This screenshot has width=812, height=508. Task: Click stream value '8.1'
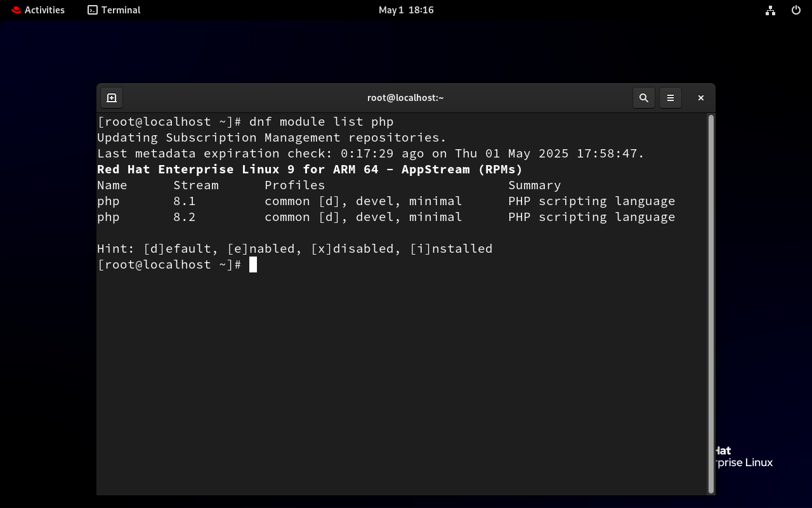(185, 201)
